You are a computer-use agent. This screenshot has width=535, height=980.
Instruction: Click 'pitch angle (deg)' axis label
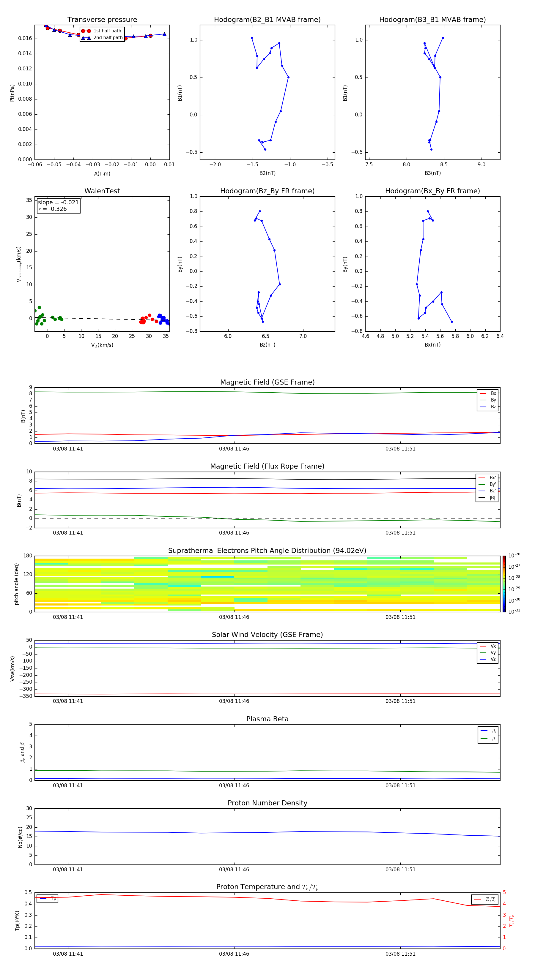[16, 584]
